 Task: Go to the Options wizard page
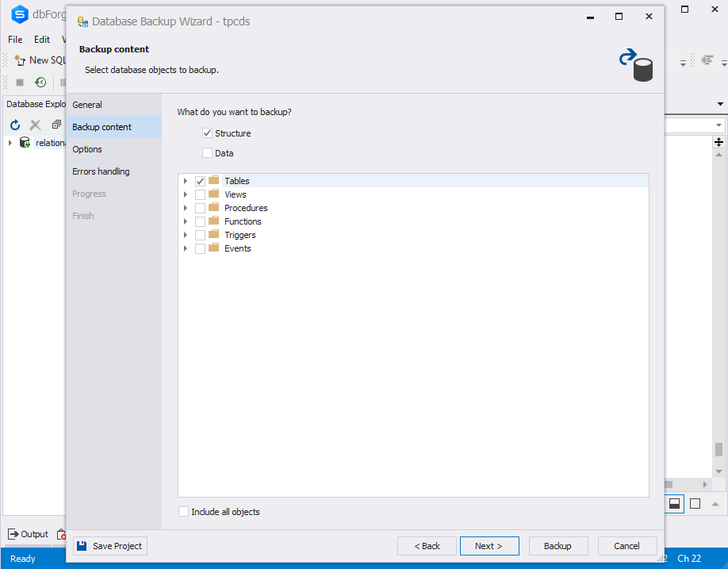pos(113,149)
